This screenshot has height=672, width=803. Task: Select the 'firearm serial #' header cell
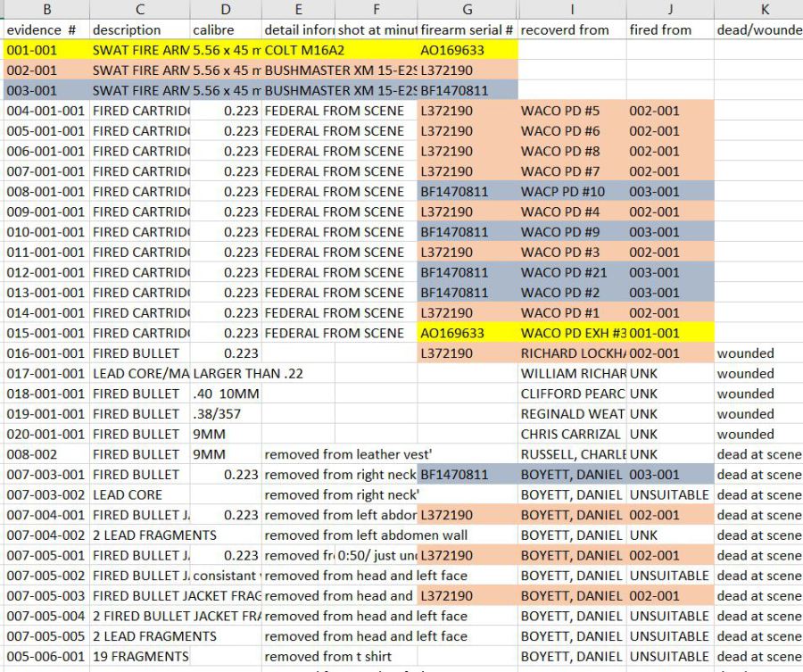coord(468,29)
